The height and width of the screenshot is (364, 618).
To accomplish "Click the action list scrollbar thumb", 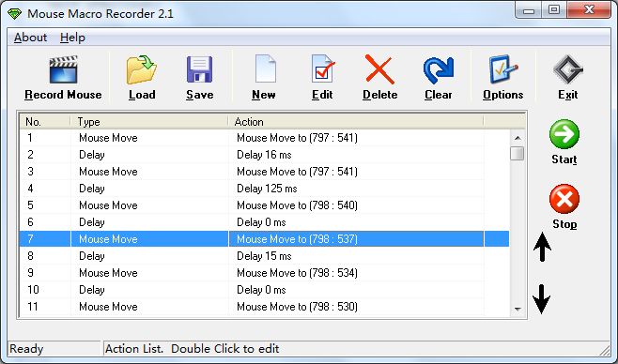I will (518, 154).
